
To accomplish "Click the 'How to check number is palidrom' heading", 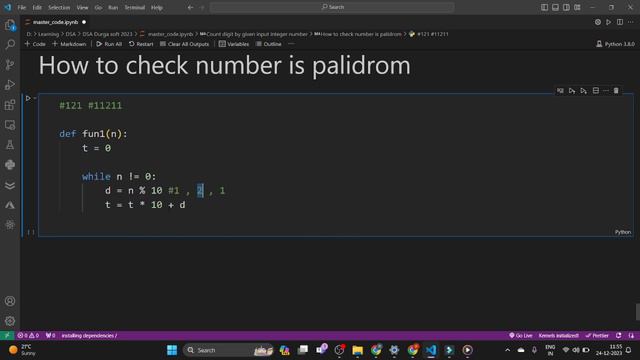I will [x=224, y=65].
